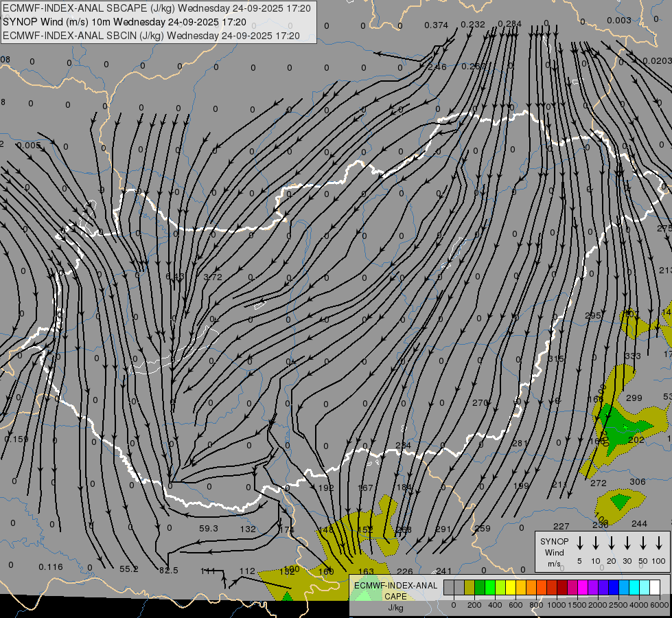Click the 299 value on the map
The height and width of the screenshot is (618, 672).
[x=634, y=398]
